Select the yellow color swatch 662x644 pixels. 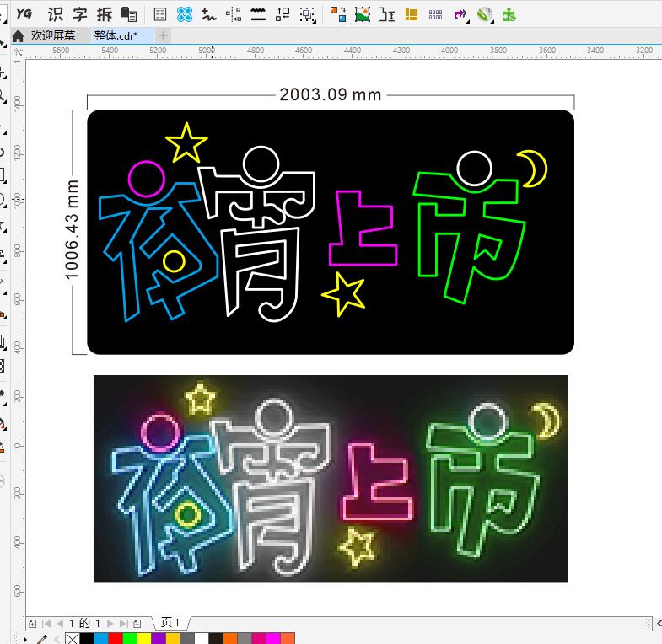[x=144, y=638]
